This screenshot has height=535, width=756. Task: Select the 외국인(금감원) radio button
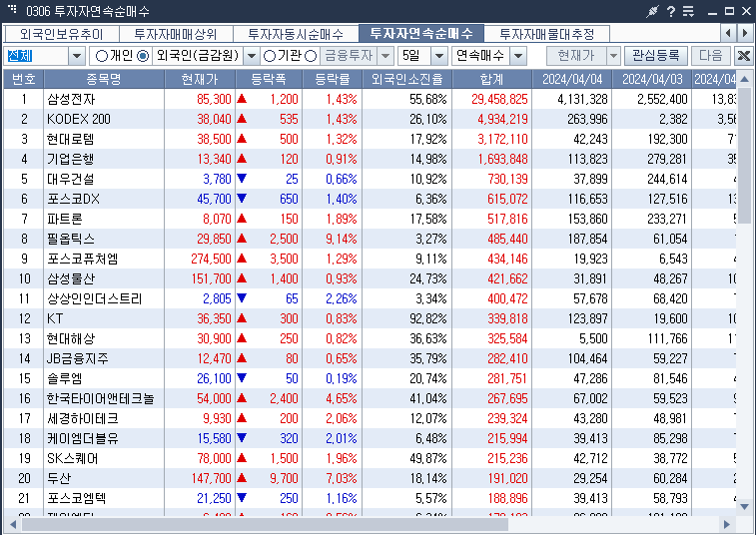pos(143,56)
